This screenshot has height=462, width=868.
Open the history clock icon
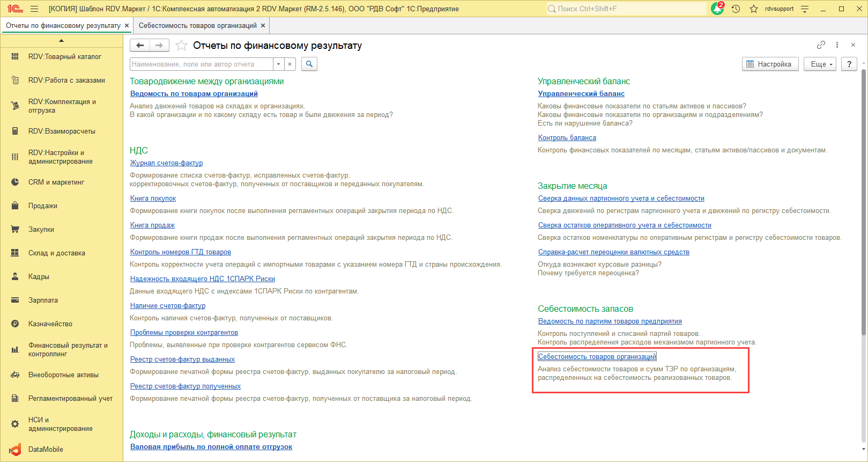[736, 9]
